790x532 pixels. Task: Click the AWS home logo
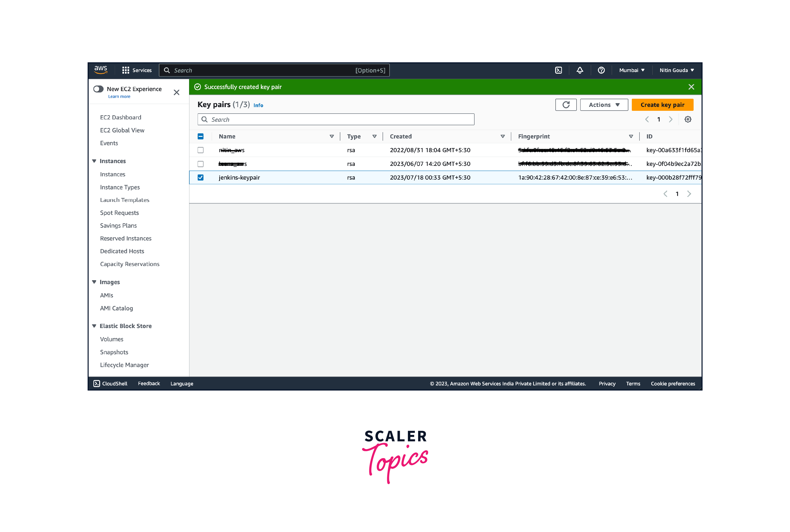(x=100, y=70)
